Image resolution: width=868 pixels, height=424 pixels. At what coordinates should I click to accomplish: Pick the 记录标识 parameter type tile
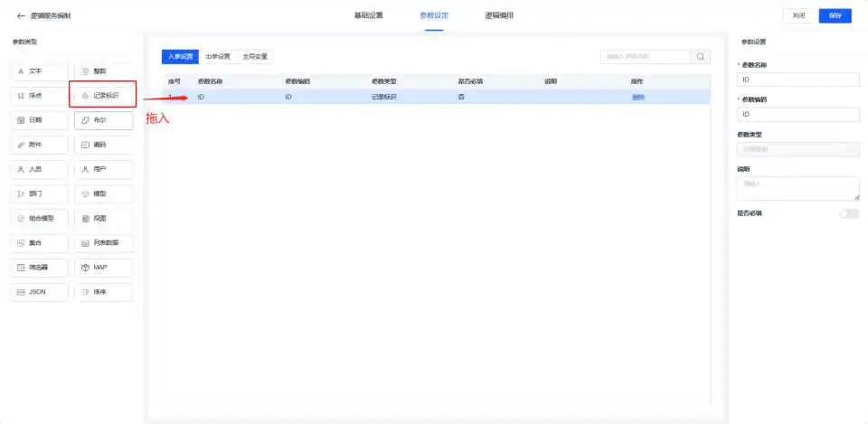coord(103,96)
